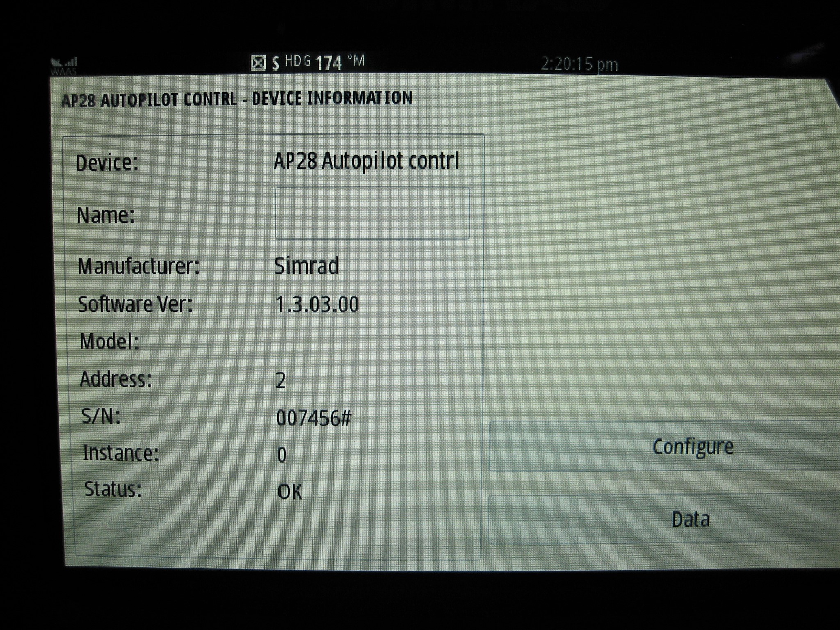
Task: Tap the Address value showing 2
Action: click(x=282, y=380)
